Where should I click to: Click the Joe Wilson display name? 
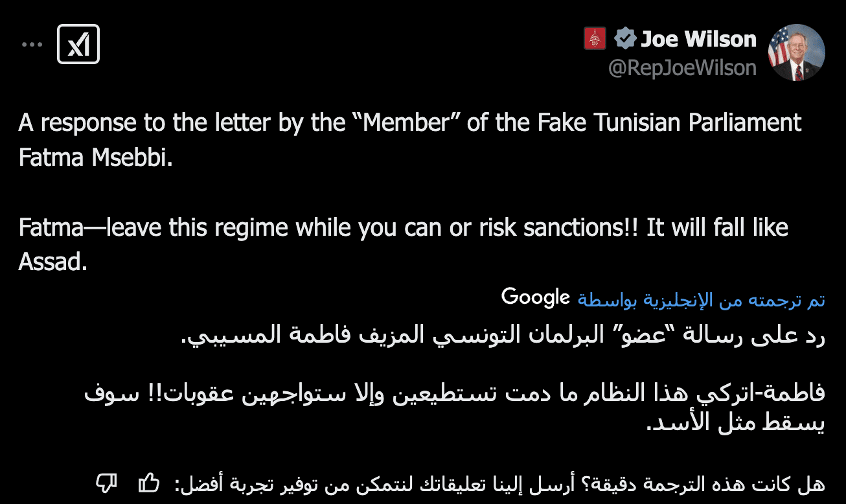click(x=698, y=39)
